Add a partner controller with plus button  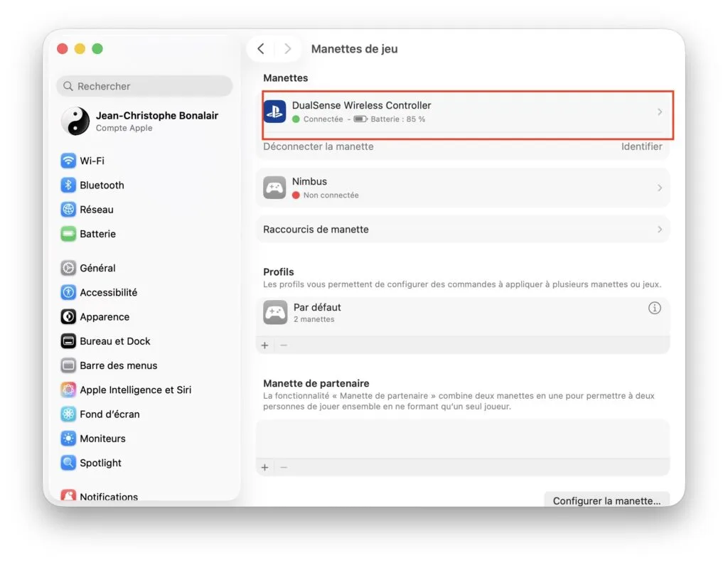click(x=265, y=467)
